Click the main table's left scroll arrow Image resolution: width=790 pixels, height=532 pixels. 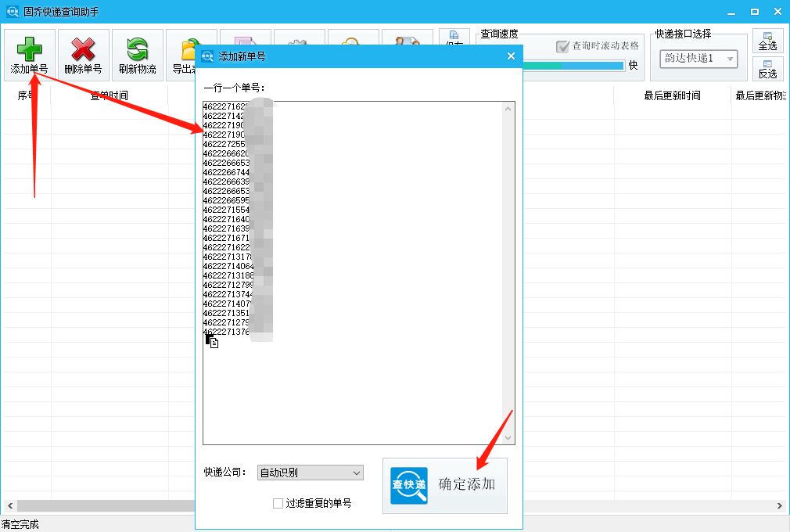[10, 505]
